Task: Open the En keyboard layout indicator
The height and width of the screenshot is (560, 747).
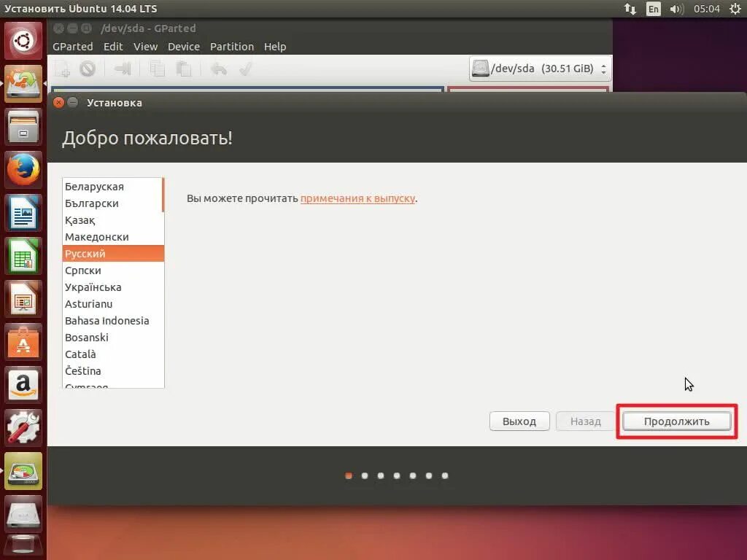Action: pyautogui.click(x=653, y=9)
